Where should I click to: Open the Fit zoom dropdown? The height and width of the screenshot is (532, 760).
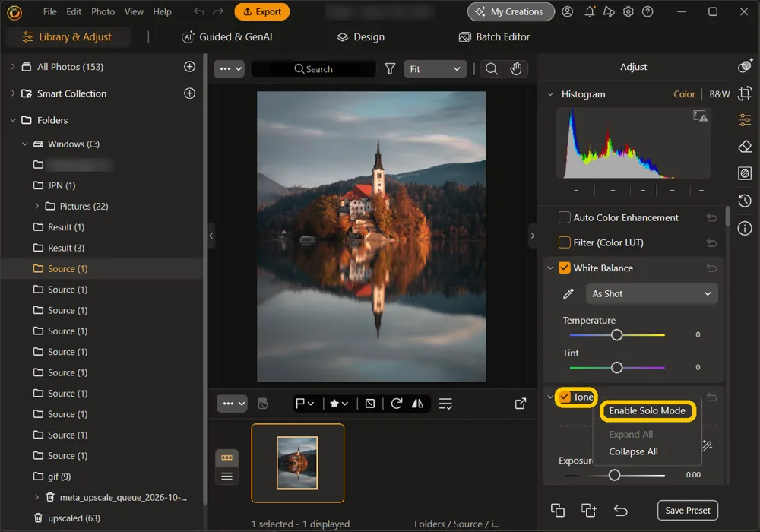[x=435, y=69]
